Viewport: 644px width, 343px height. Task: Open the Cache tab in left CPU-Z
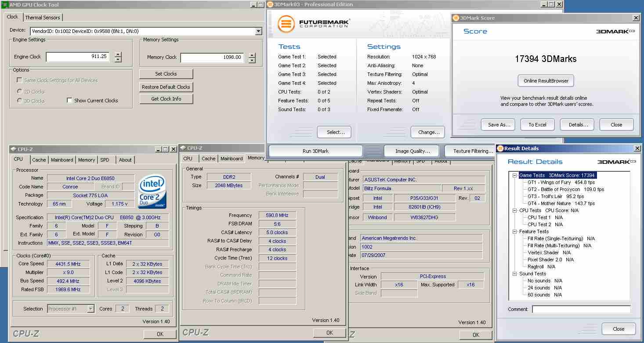coord(39,160)
